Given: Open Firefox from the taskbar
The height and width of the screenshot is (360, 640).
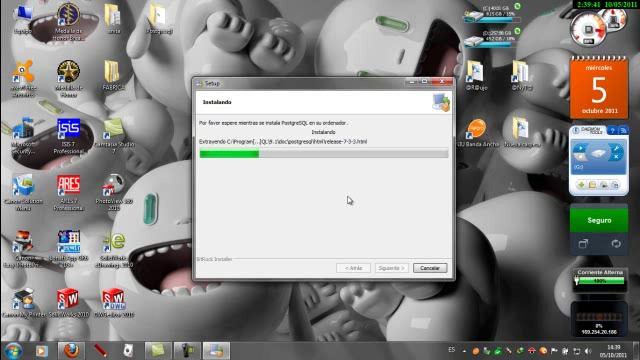Looking at the screenshot, I should click(x=71, y=351).
